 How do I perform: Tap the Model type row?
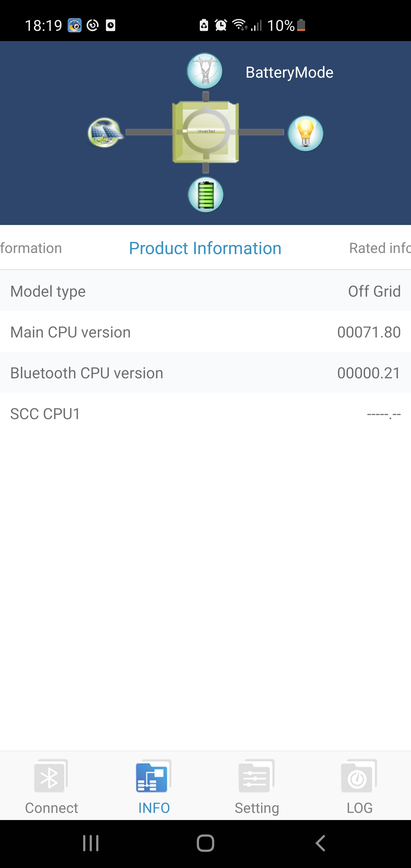(205, 292)
